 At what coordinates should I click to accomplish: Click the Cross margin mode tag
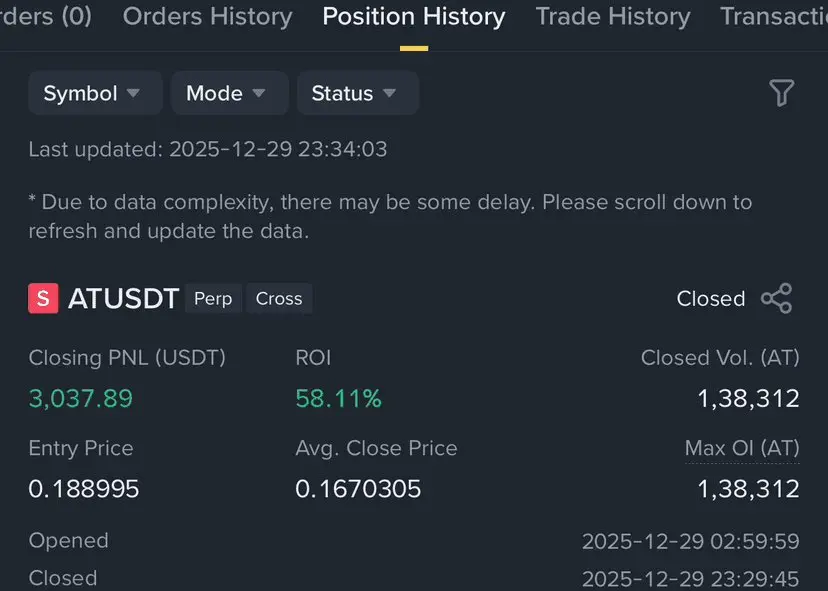click(279, 299)
